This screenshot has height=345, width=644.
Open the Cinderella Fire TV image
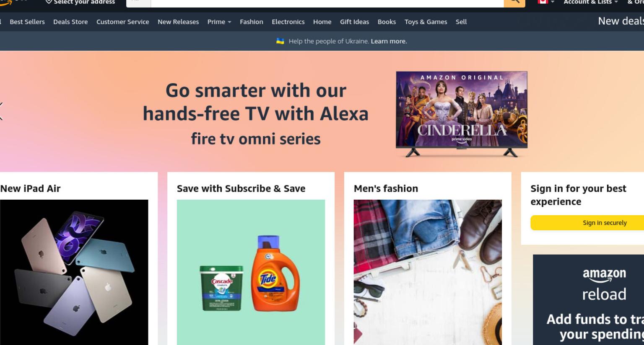(x=462, y=114)
